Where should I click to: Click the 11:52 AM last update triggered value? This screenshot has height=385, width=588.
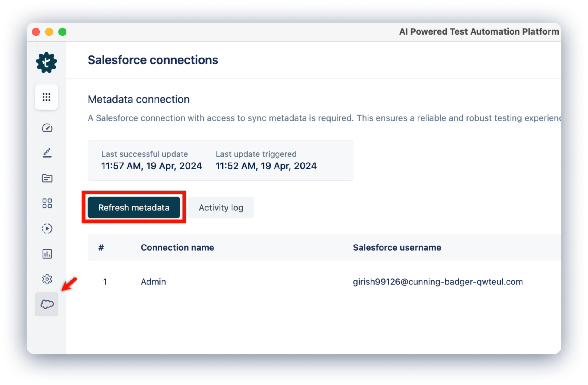[266, 166]
